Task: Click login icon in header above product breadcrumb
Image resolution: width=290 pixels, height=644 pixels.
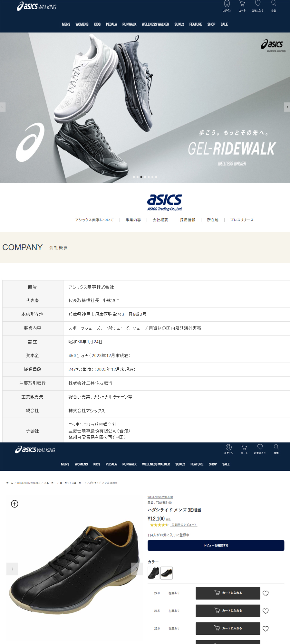Action: coord(229,449)
